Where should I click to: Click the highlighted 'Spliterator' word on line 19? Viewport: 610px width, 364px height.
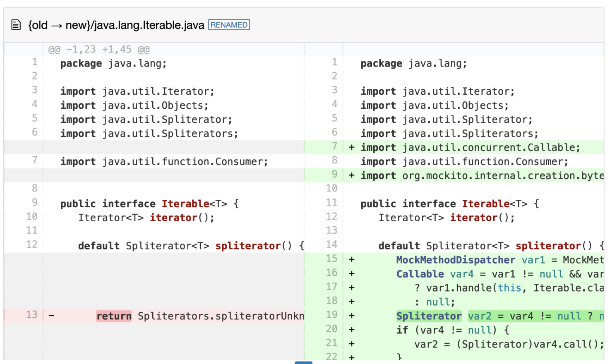click(x=429, y=316)
